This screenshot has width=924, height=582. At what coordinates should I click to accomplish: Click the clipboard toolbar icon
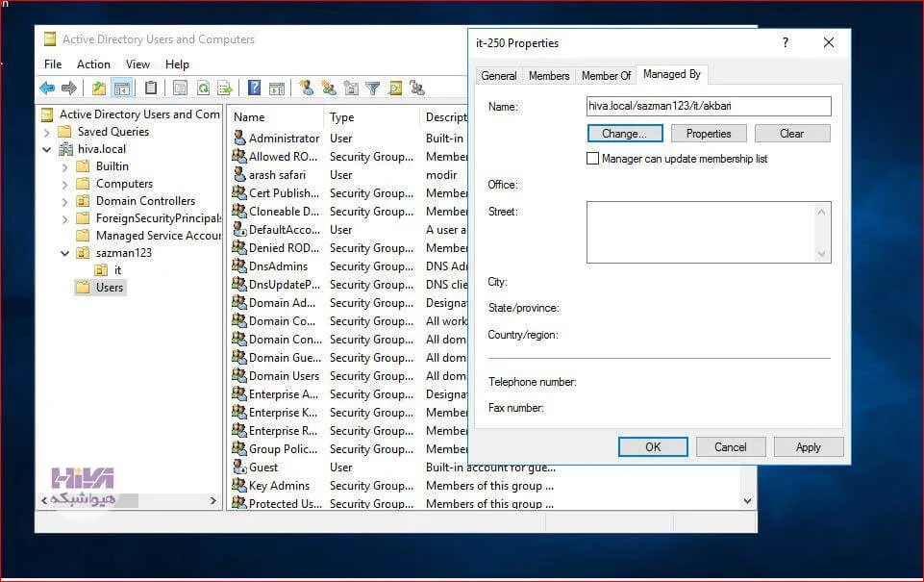pyautogui.click(x=151, y=88)
